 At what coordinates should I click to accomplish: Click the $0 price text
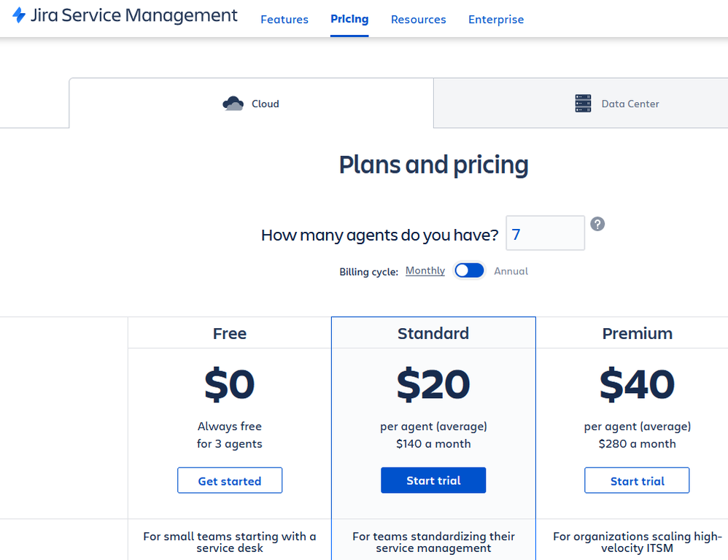[x=230, y=384]
